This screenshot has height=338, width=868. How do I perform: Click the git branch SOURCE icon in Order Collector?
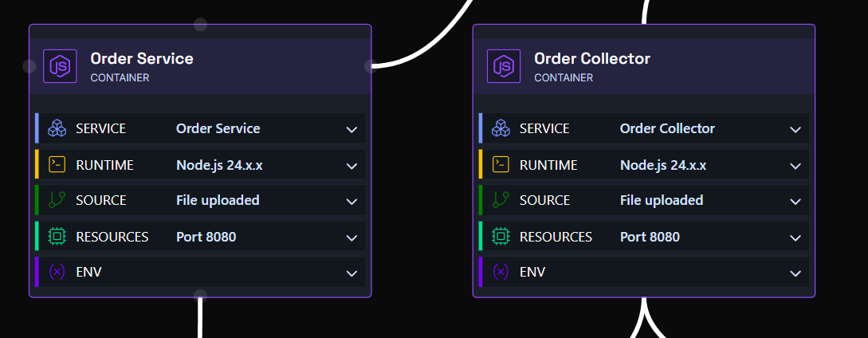coord(501,200)
